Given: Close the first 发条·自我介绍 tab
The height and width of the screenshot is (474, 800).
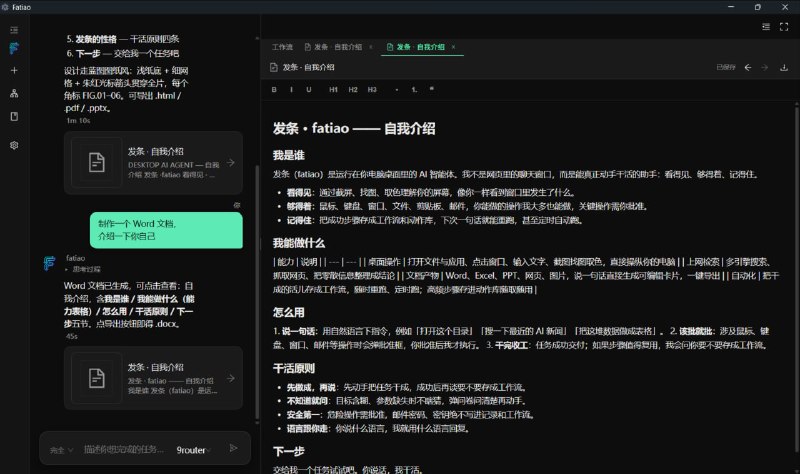Looking at the screenshot, I should click(x=371, y=47).
